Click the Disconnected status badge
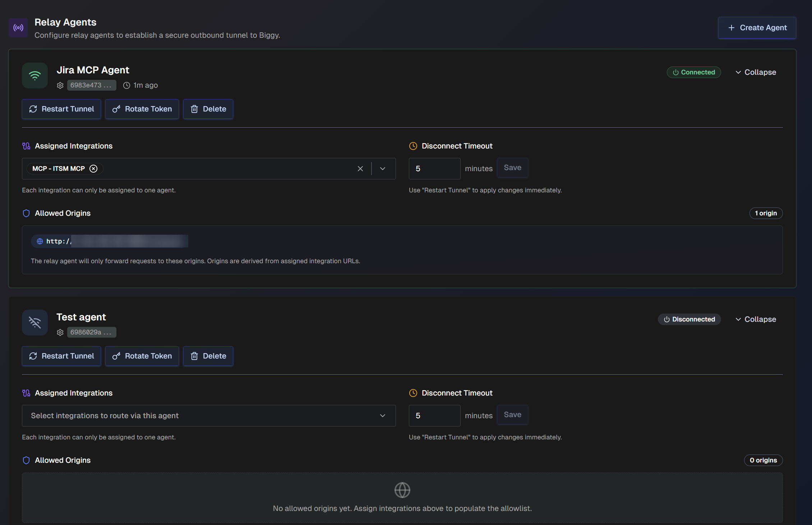The height and width of the screenshot is (525, 812). pos(689,319)
